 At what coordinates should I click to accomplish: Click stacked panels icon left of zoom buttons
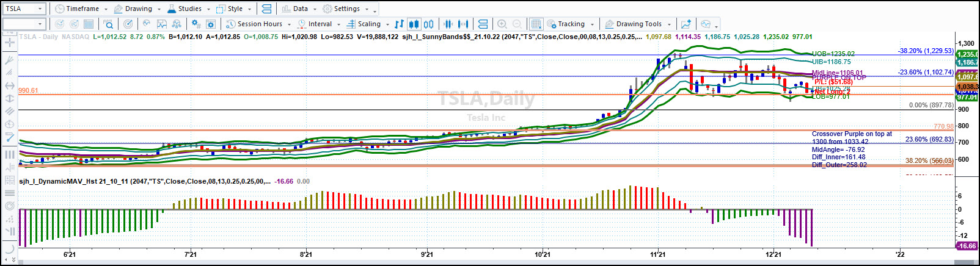click(x=483, y=24)
